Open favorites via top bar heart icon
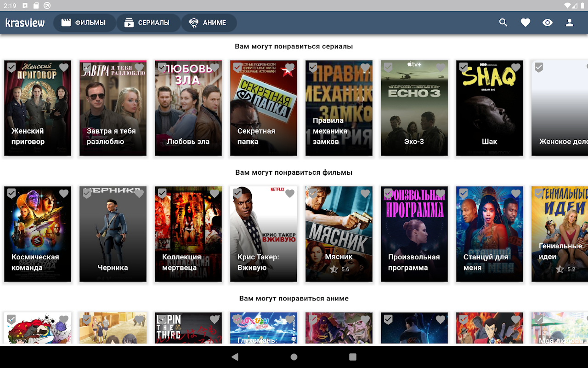 click(x=526, y=23)
